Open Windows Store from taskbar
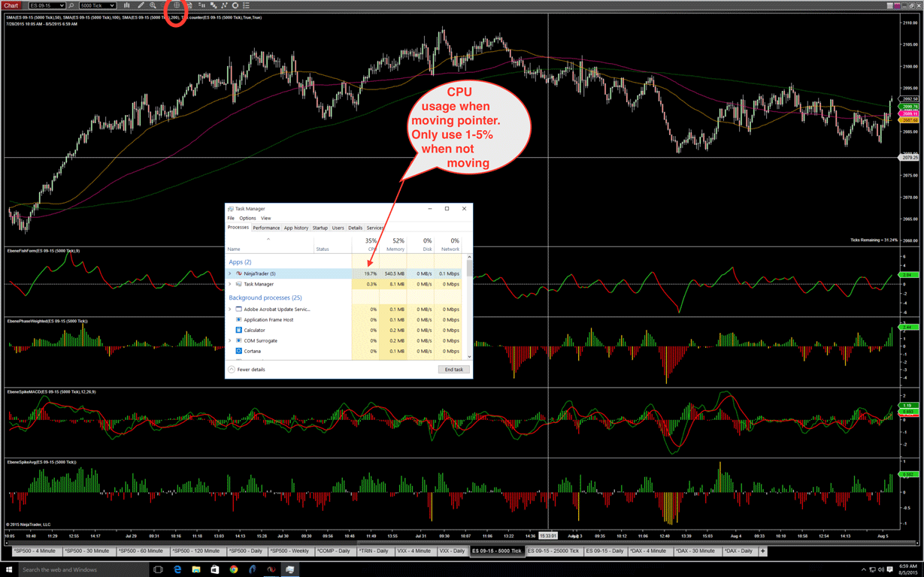924x577 pixels. (x=215, y=569)
